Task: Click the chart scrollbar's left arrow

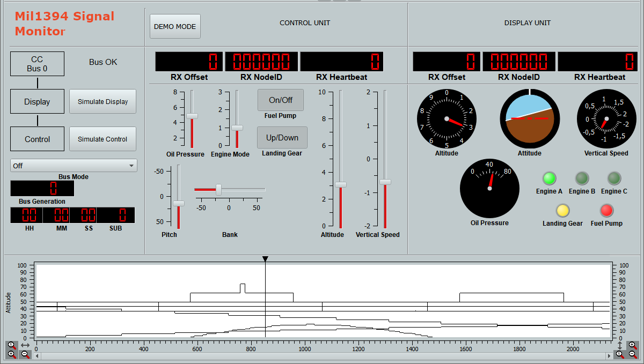Action: 36,355
